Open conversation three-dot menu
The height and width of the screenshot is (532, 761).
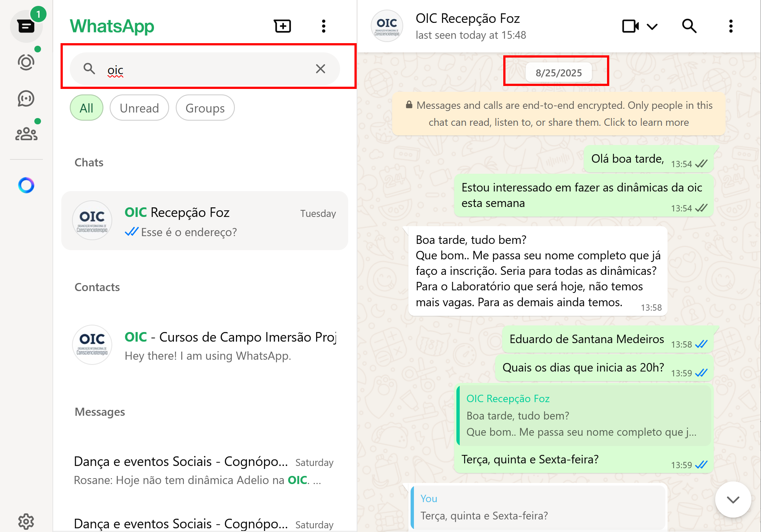click(731, 26)
